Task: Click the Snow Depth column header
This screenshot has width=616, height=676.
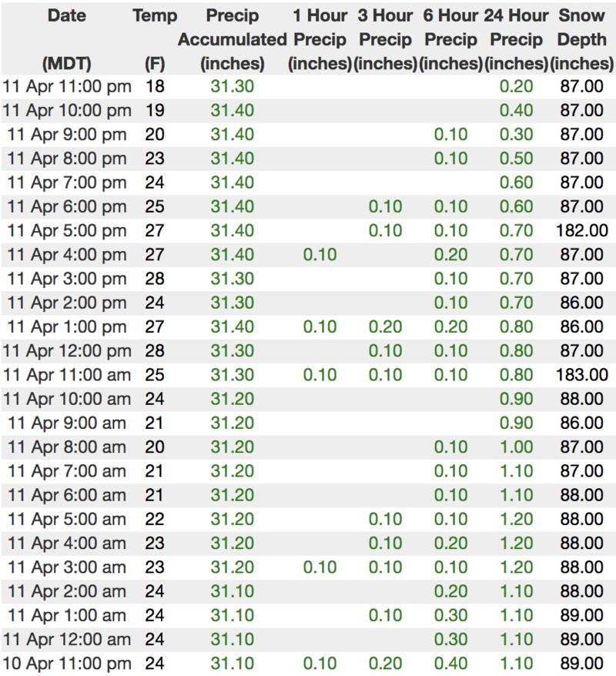Action: (583, 38)
